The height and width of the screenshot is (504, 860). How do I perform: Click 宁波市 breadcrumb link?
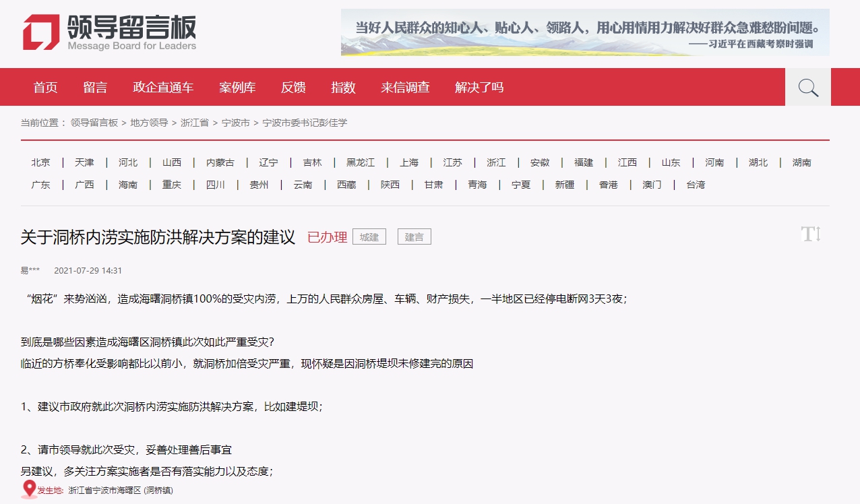coord(236,123)
